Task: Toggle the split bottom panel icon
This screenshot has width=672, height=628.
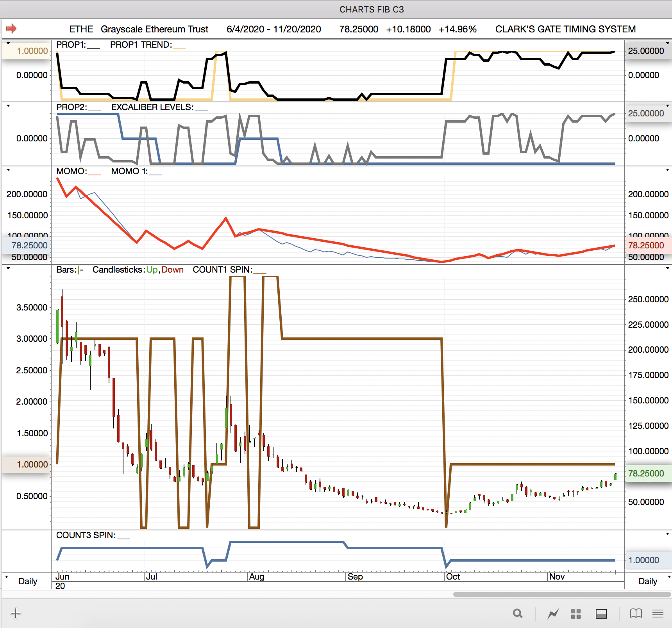Action: click(x=601, y=614)
